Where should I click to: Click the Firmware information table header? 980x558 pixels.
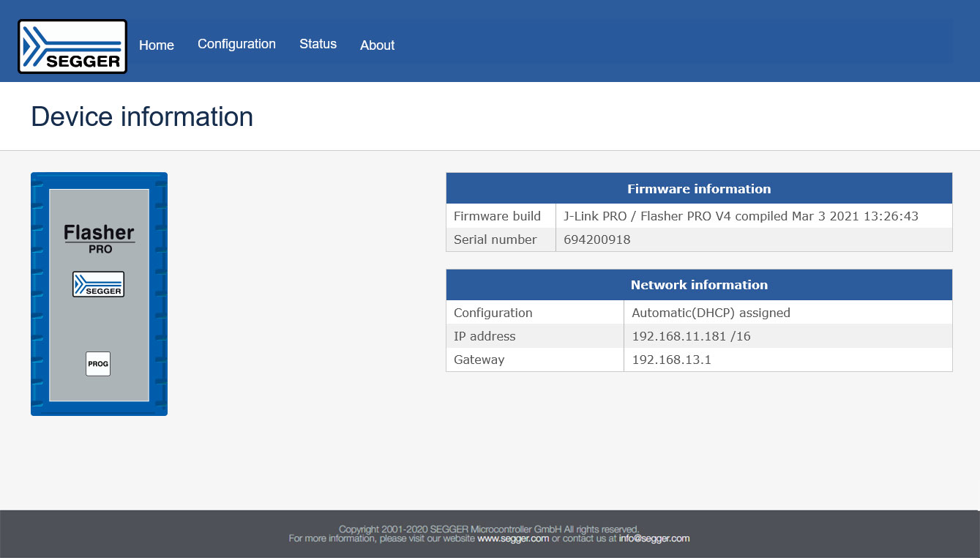[699, 188]
